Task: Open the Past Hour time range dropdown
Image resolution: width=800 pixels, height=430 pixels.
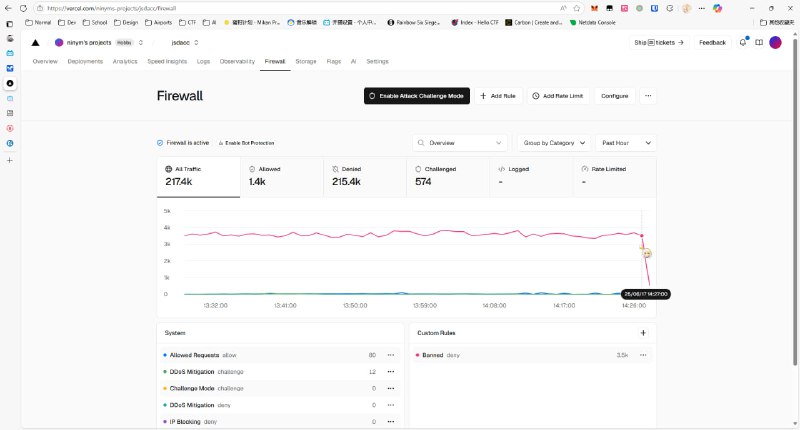Action: pos(626,143)
